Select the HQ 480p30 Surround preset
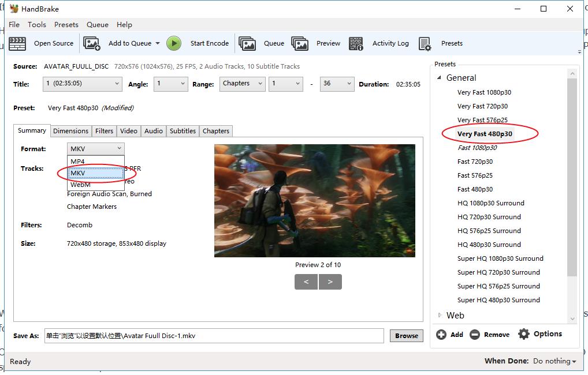This screenshot has height=375, width=588. pyautogui.click(x=489, y=245)
